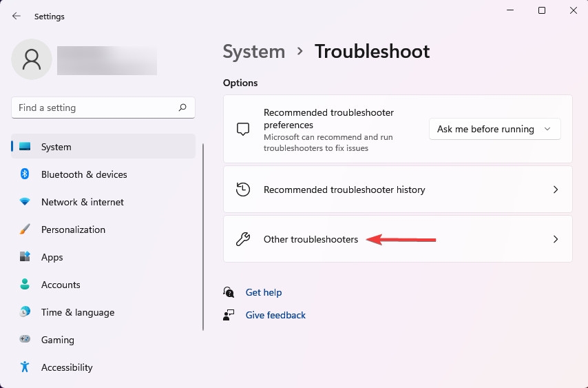Click the Accounts person icon
The height and width of the screenshot is (388, 588).
pyautogui.click(x=25, y=285)
